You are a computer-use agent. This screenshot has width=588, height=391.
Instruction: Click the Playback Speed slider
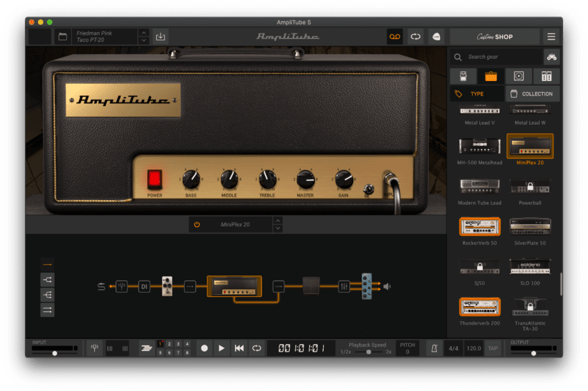pos(369,352)
